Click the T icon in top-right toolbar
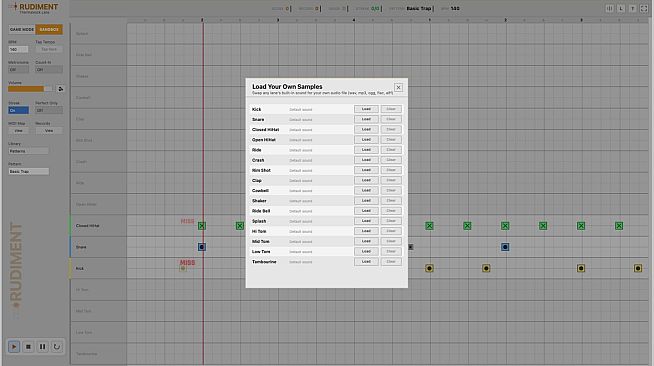Viewport: 654px width, 366px height. (x=632, y=8)
